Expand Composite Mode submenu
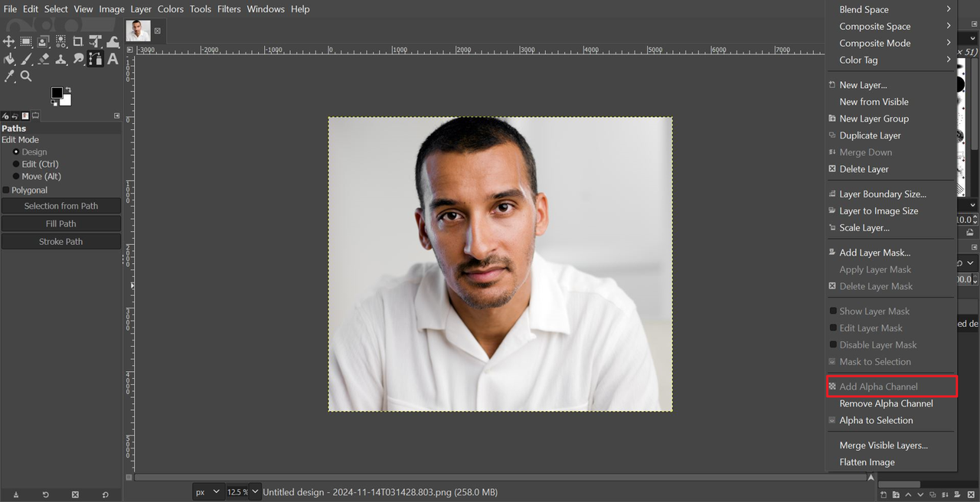 [891, 43]
